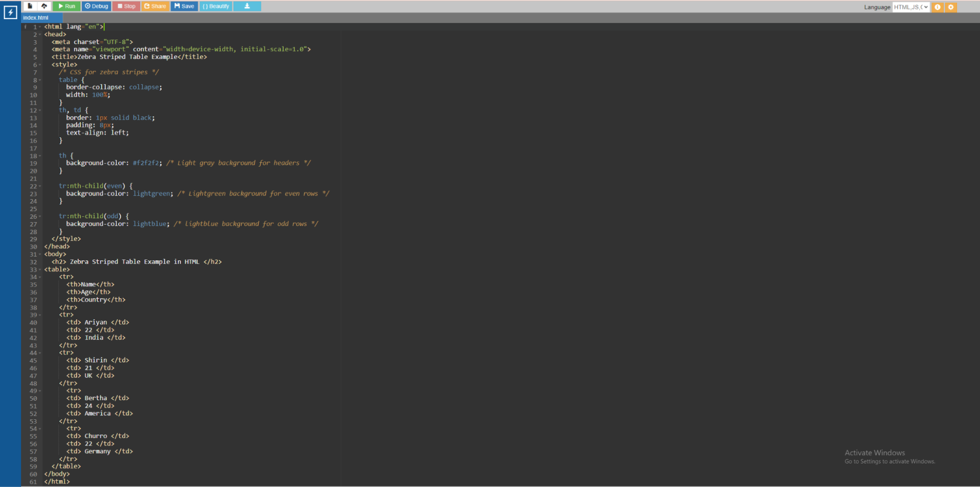Save the project with the Save button
This screenshot has height=487, width=980.
pos(184,6)
